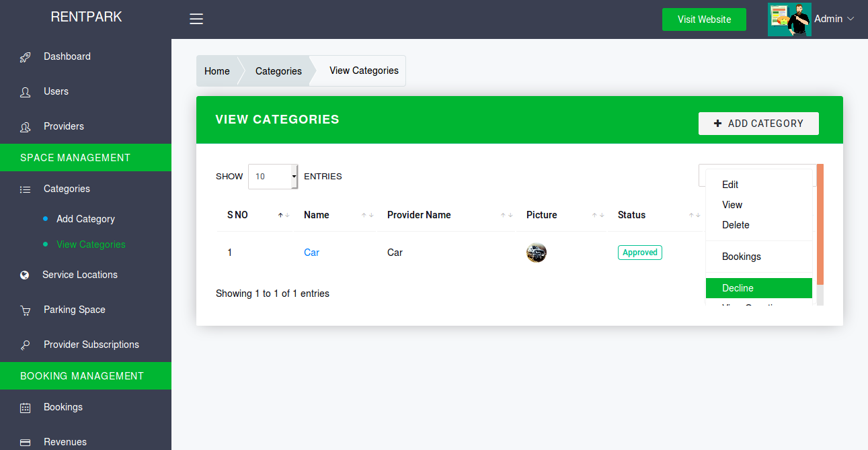Sort by Provider Name column arrows
The image size is (868, 450).
tap(506, 215)
